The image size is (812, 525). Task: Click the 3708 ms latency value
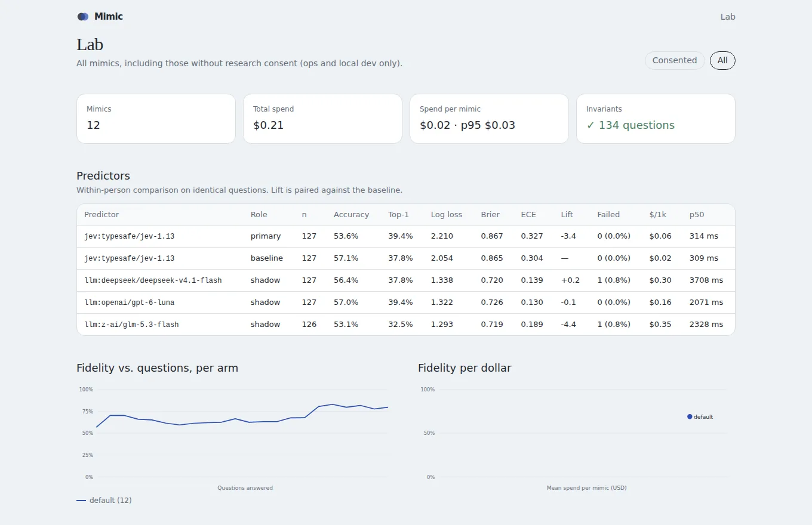click(706, 280)
